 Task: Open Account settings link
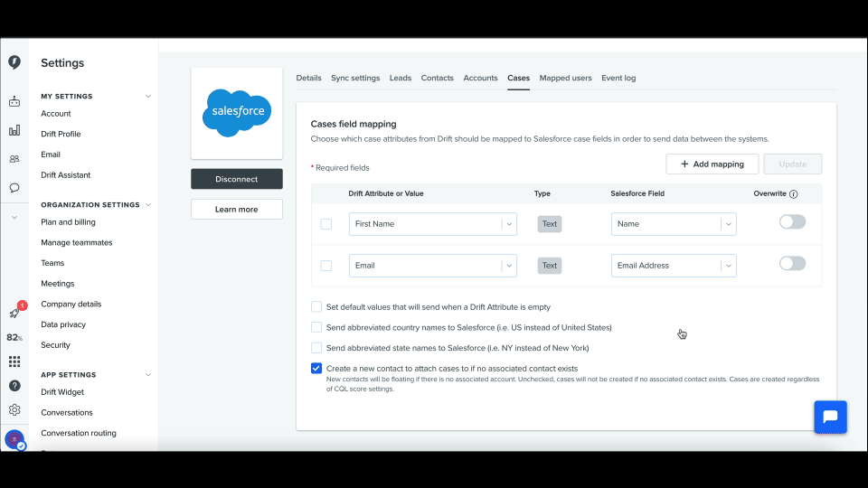pyautogui.click(x=56, y=114)
